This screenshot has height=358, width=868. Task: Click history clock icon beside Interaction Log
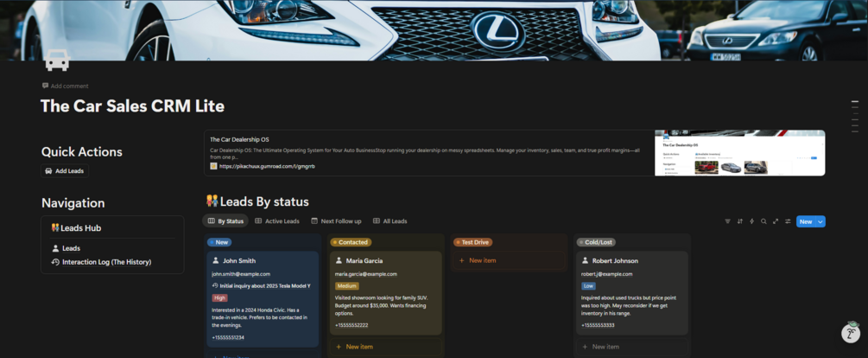55,261
